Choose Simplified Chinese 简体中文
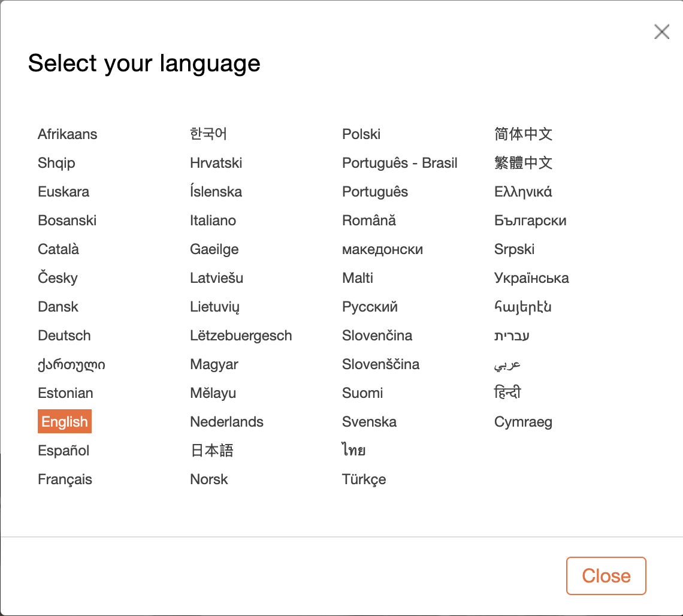Screen dimensions: 683x616 point(523,134)
